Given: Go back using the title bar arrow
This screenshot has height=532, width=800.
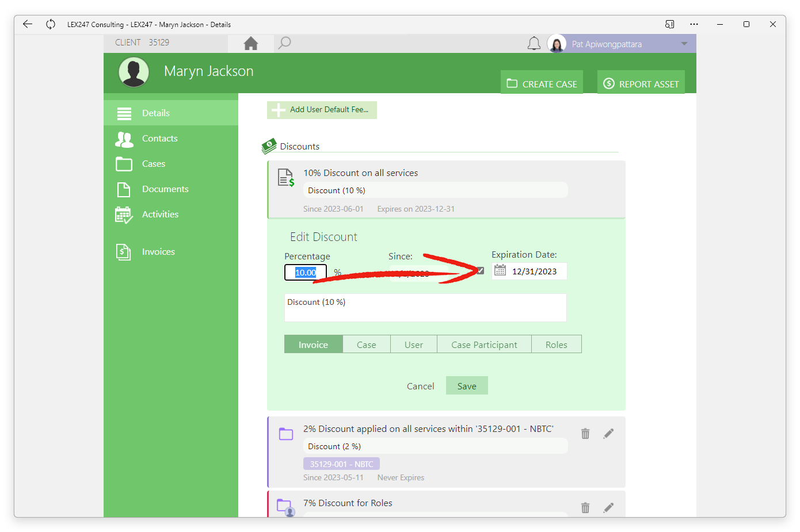Looking at the screenshot, I should [x=28, y=24].
